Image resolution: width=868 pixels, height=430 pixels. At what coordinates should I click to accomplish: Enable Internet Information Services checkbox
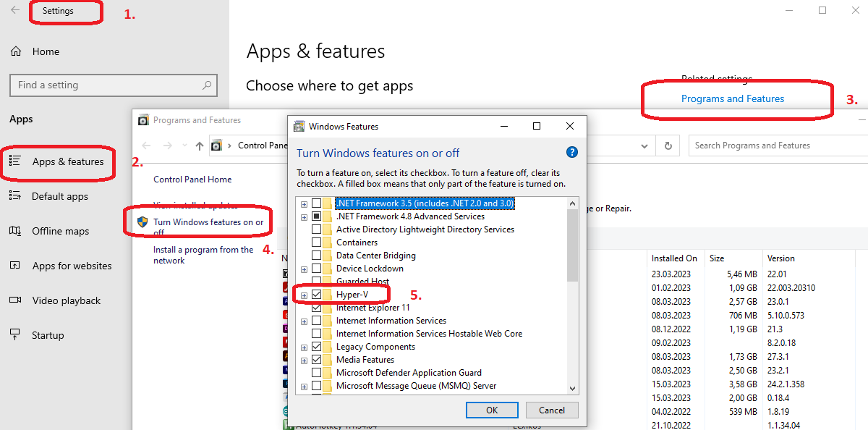pos(316,321)
